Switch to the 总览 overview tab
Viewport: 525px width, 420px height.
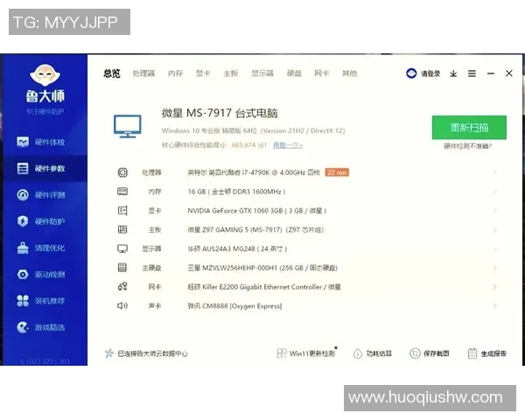(112, 73)
